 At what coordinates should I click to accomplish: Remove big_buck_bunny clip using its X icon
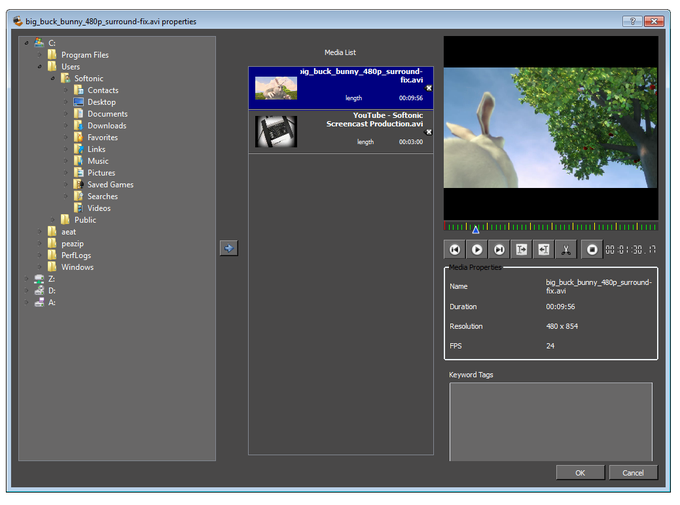pyautogui.click(x=428, y=88)
